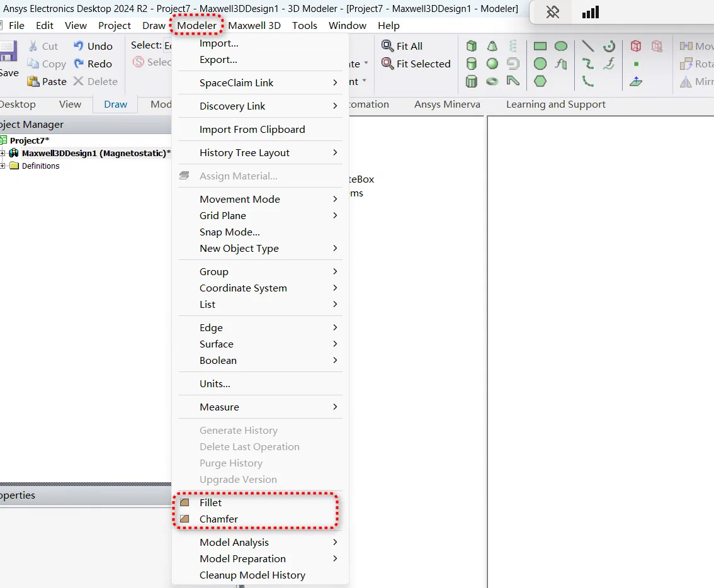This screenshot has width=714, height=588.
Task: Click the green Draw Point icon
Action: click(636, 64)
